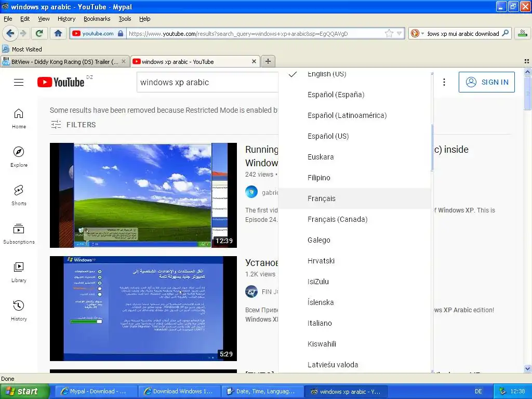Go back with the browser Back arrow
Viewport: 532px width, 399px height.
10,33
